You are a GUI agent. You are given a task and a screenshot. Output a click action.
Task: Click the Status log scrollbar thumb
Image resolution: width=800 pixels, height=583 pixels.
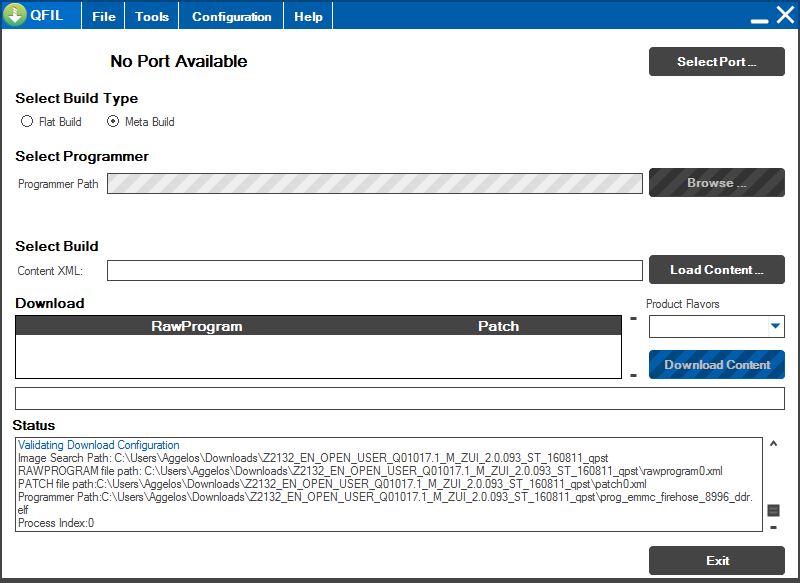pos(773,510)
